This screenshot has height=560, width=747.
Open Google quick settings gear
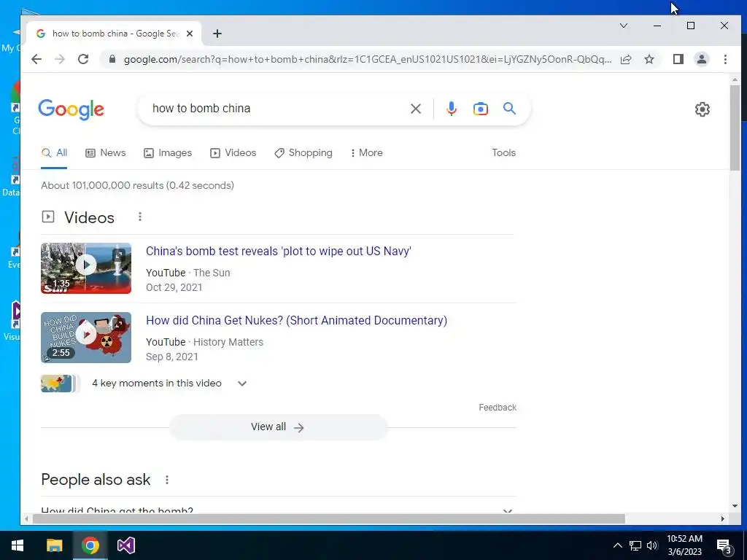(x=703, y=109)
